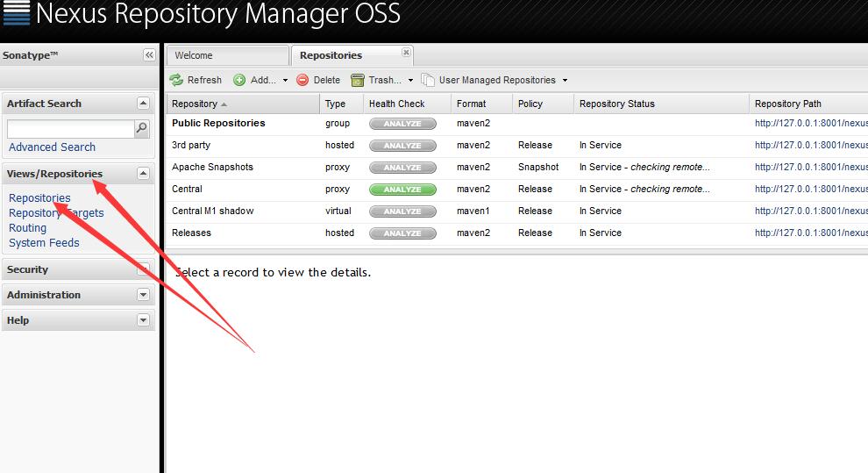Open the Routing link

pyautogui.click(x=28, y=227)
